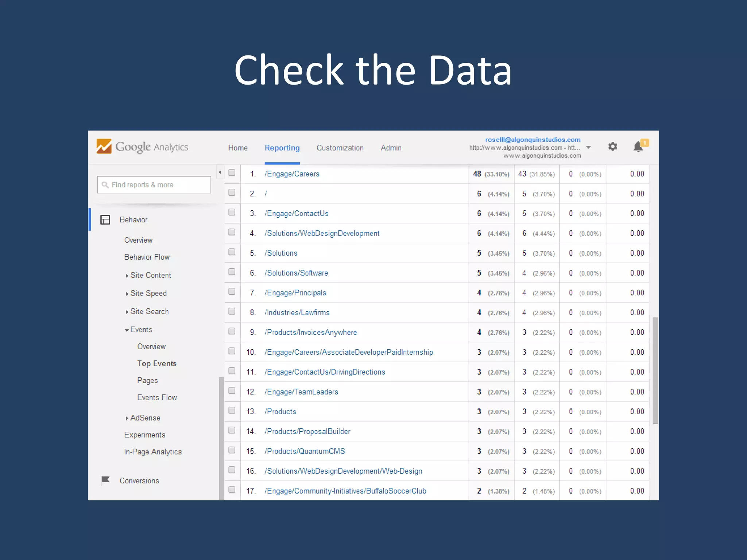Check the box for row 2 root page
The image size is (747, 560).
[x=232, y=192]
